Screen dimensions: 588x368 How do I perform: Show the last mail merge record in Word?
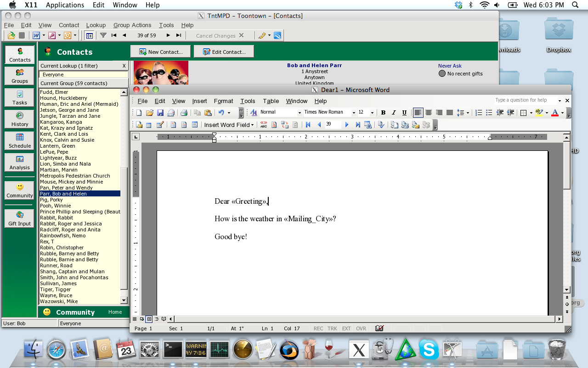pos(358,125)
